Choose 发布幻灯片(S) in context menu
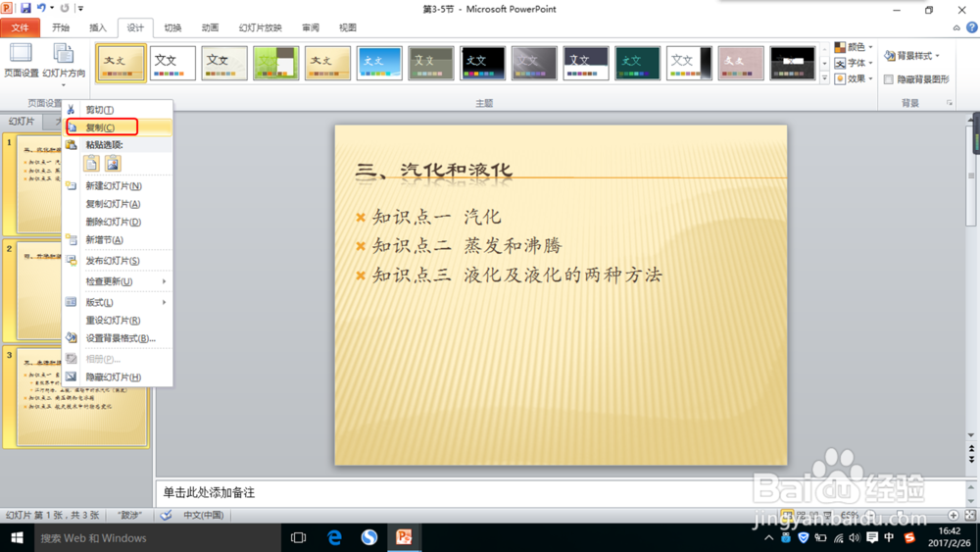 (x=118, y=261)
